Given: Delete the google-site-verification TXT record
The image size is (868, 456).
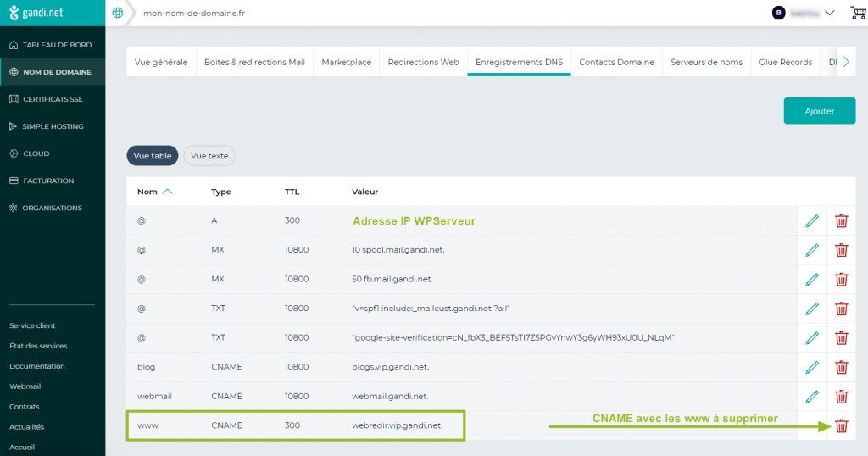Looking at the screenshot, I should click(x=841, y=338).
